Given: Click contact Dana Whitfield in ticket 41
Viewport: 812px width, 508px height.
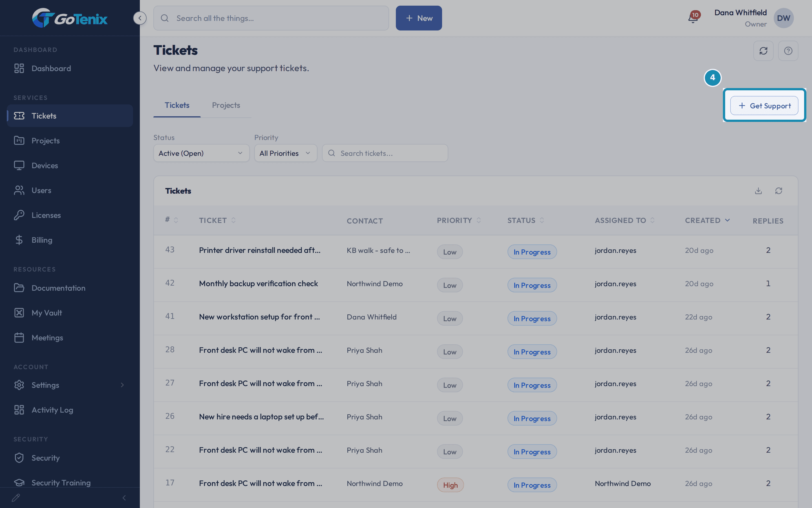Looking at the screenshot, I should pos(371,317).
